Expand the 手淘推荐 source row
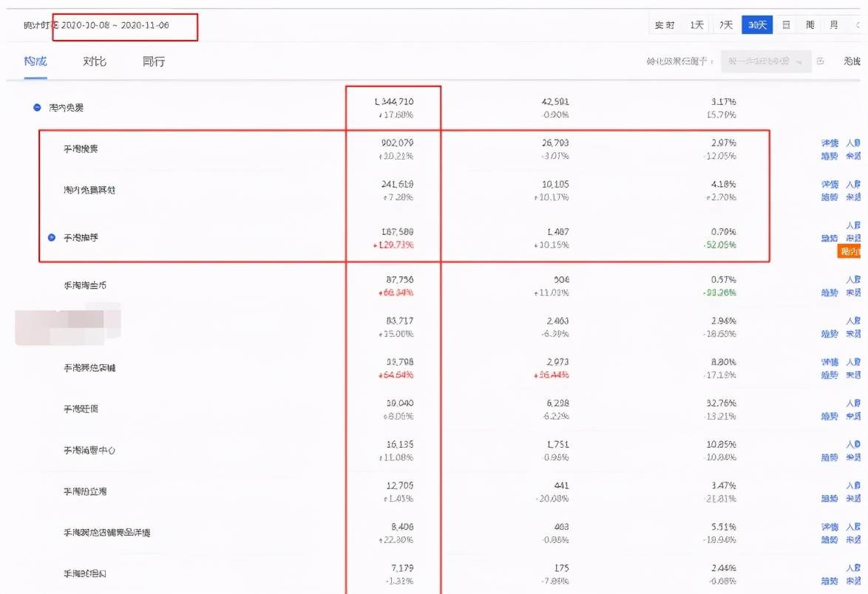868x594 pixels. tap(52, 237)
